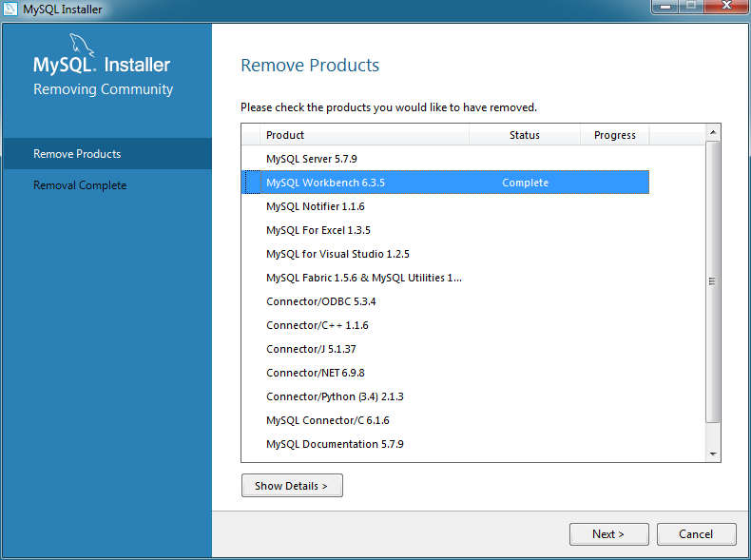The height and width of the screenshot is (560, 751).
Task: Select the MySQL Fabric 1.5.6 & Utilities row
Action: coord(446,278)
